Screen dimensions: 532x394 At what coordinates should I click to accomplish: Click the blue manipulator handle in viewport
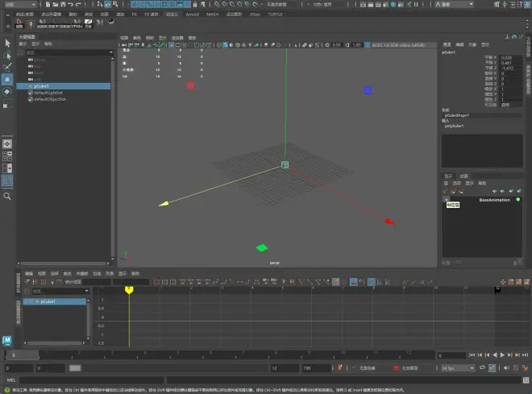368,90
